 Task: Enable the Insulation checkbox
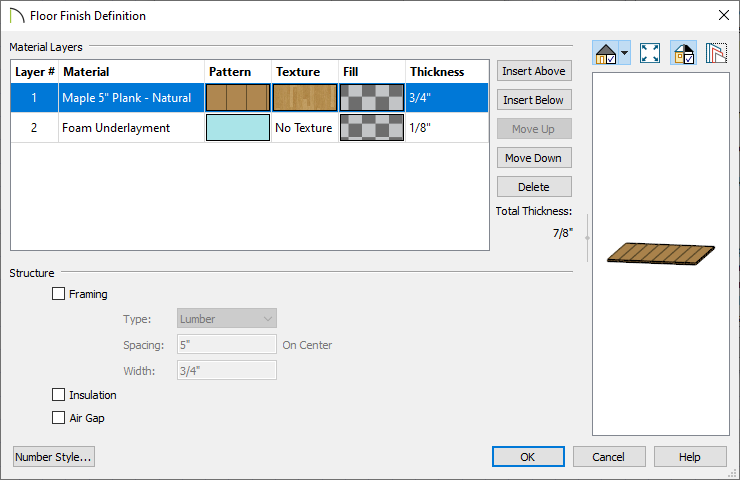tap(59, 395)
